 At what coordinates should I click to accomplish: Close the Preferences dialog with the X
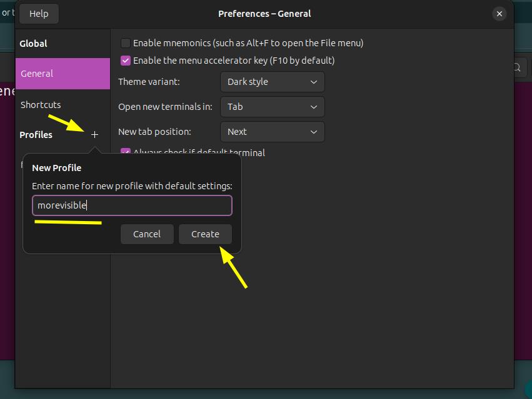499,14
